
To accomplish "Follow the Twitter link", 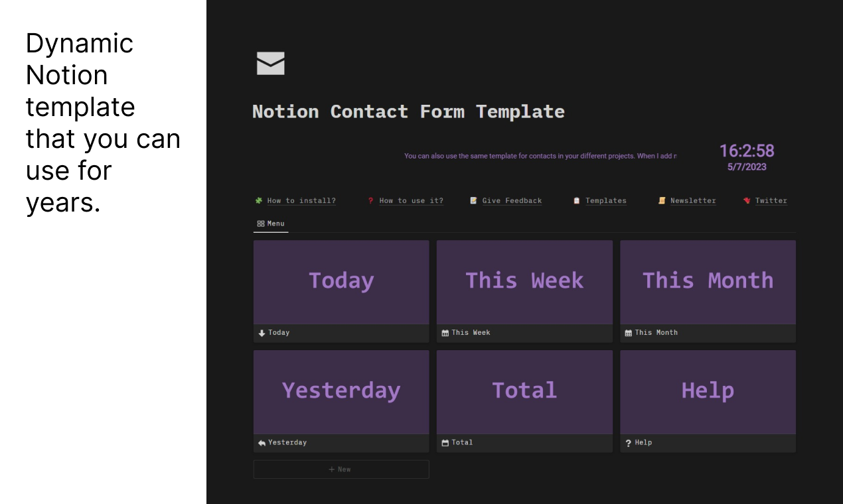I will point(771,200).
